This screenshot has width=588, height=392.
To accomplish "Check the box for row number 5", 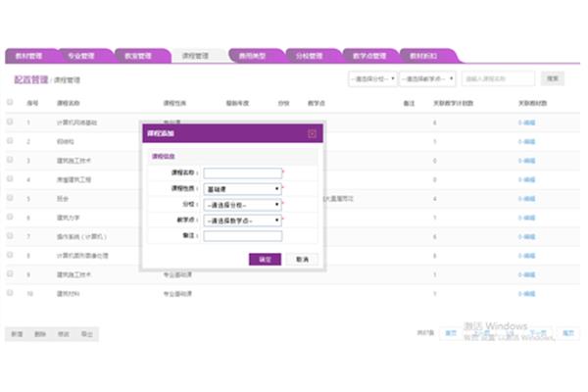I will (10, 198).
